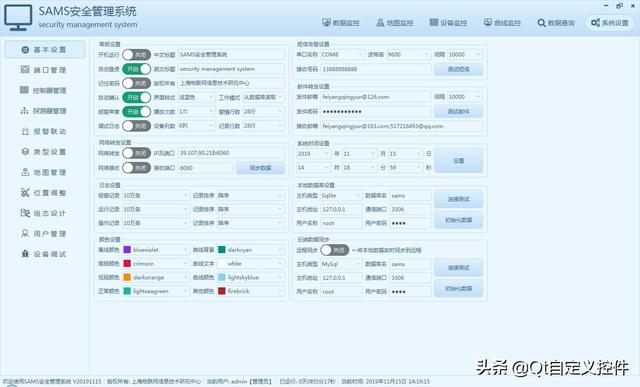Open the MySql 主机类型 dropdown
The width and height of the screenshot is (640, 387).
pos(341,264)
